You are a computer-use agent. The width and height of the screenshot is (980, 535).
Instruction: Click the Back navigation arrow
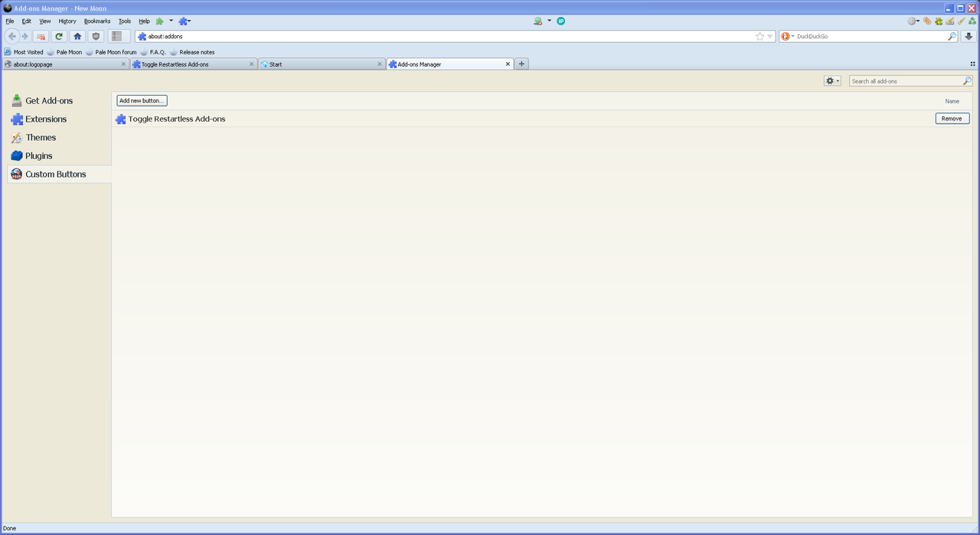[11, 36]
